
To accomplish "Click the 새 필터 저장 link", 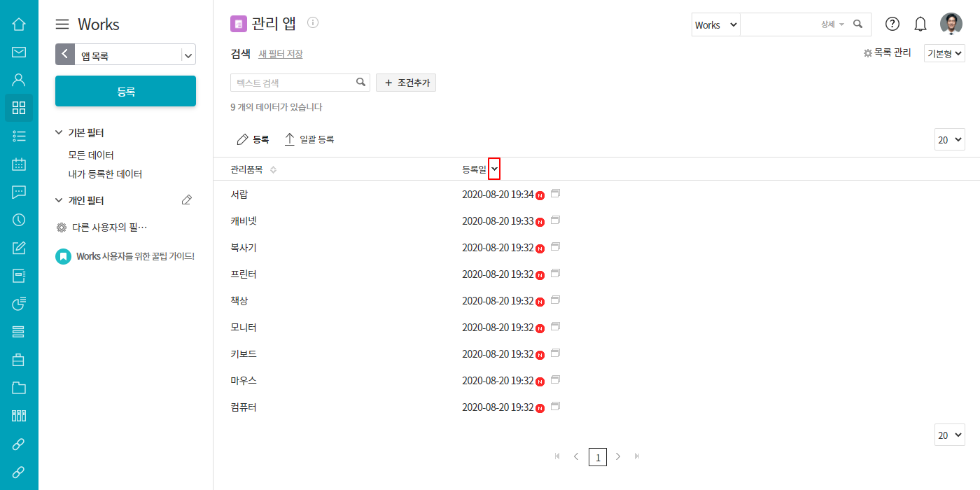I will point(281,54).
